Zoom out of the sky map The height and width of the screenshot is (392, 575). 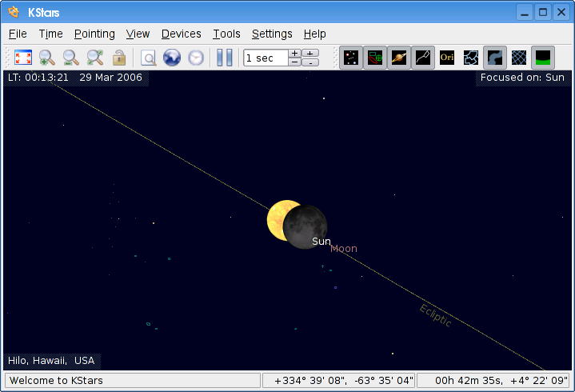(x=70, y=58)
